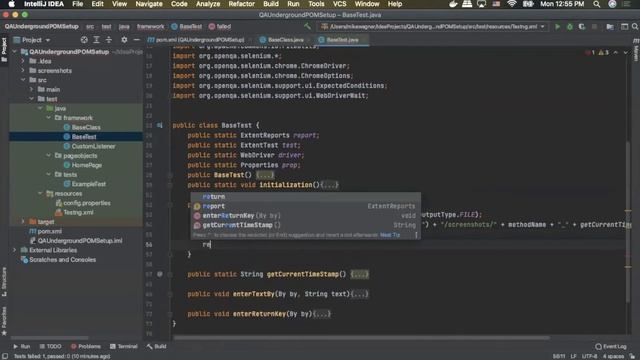
Task: Change '4 spaces' indent setting
Action: 613,356
